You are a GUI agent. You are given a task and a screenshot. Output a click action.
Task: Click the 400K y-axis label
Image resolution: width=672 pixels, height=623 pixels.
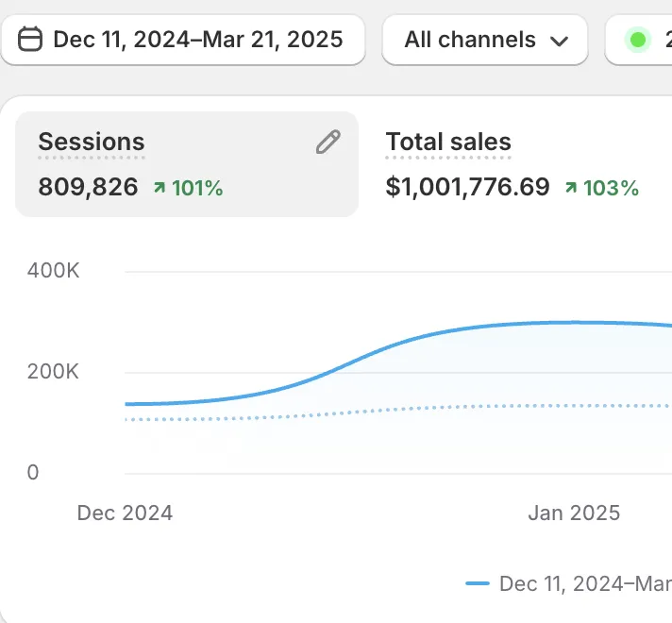point(53,271)
